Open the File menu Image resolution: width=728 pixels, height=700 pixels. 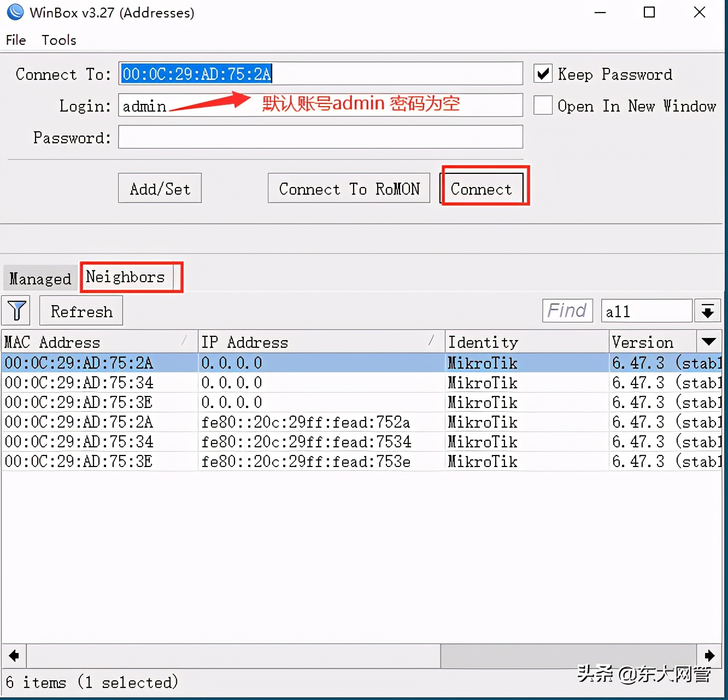click(16, 40)
